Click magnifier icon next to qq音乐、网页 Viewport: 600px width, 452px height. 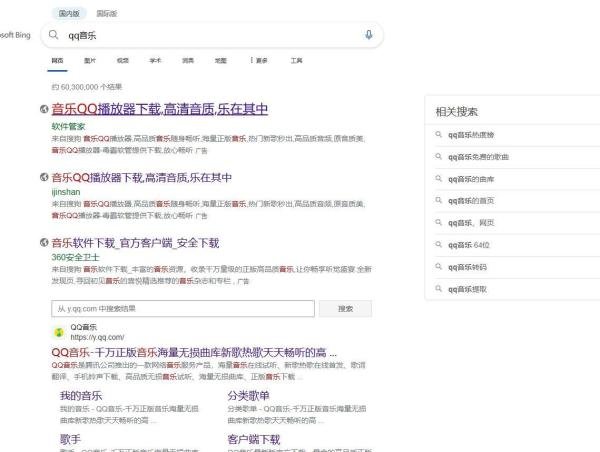(439, 222)
